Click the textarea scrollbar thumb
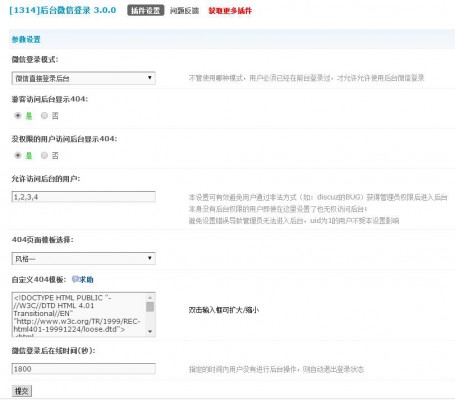This screenshot has height=400, width=455. point(150,307)
